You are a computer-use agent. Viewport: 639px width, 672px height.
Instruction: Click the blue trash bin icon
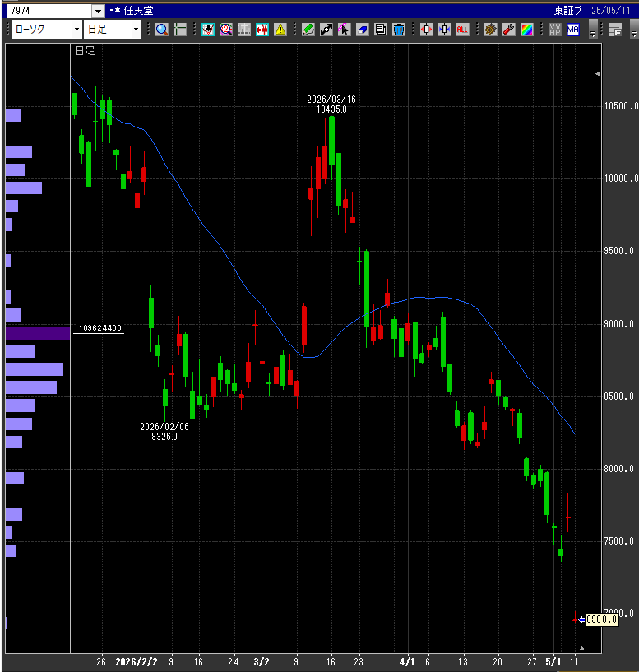pyautogui.click(x=399, y=30)
